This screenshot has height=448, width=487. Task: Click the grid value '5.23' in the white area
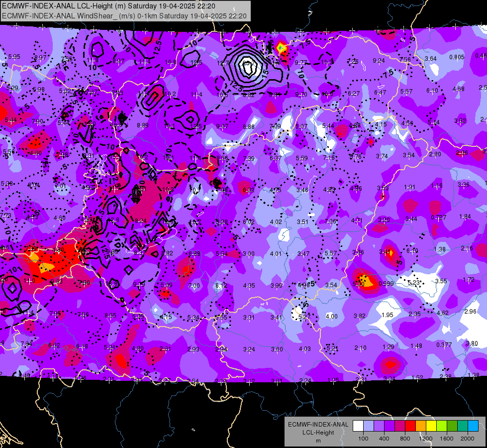click(x=413, y=282)
